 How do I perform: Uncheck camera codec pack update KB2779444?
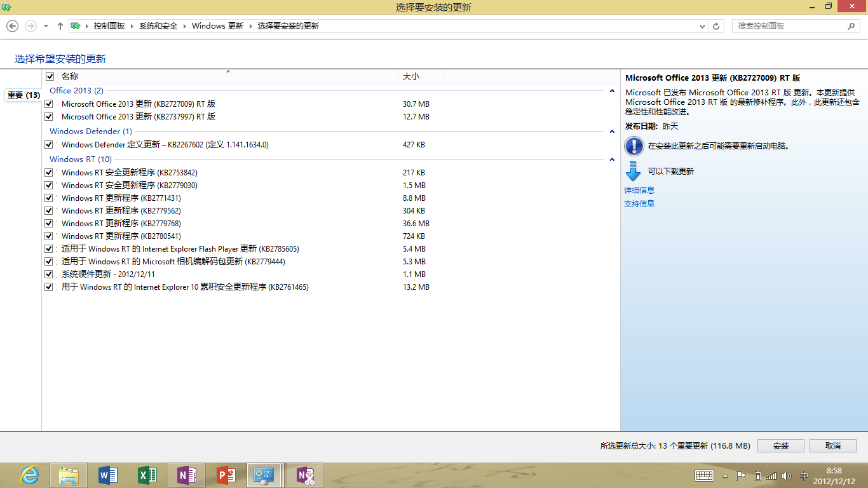point(49,262)
